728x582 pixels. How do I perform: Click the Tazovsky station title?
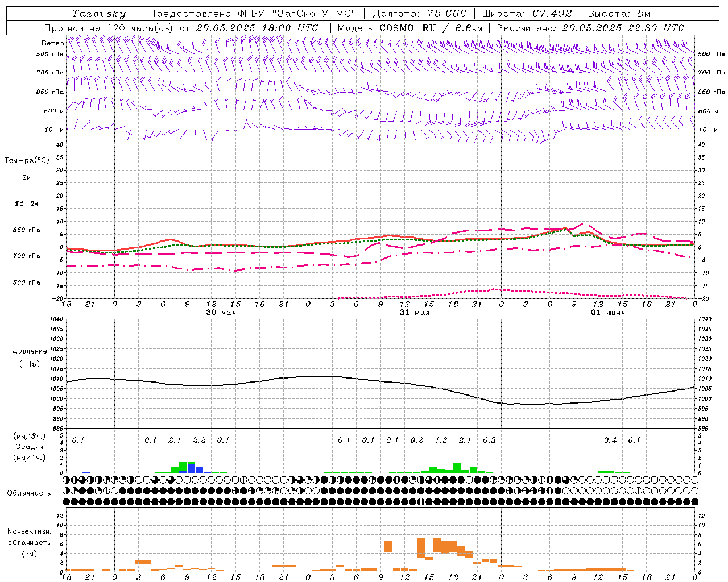coord(99,14)
